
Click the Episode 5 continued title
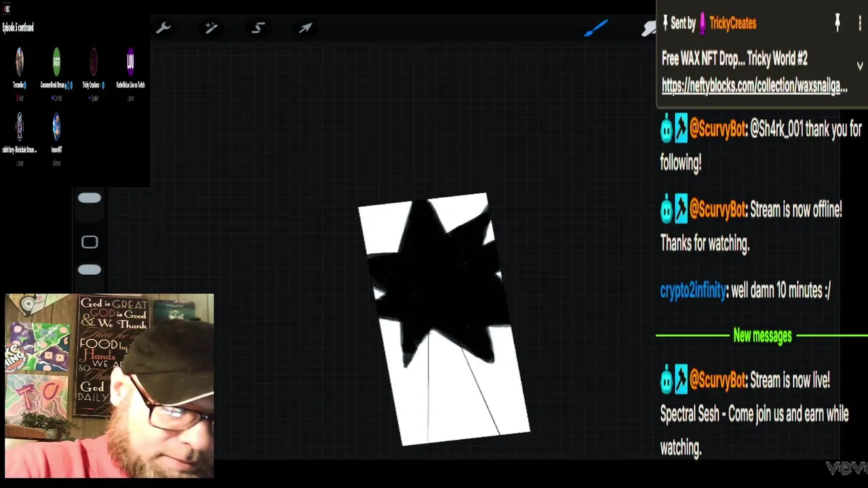point(18,27)
